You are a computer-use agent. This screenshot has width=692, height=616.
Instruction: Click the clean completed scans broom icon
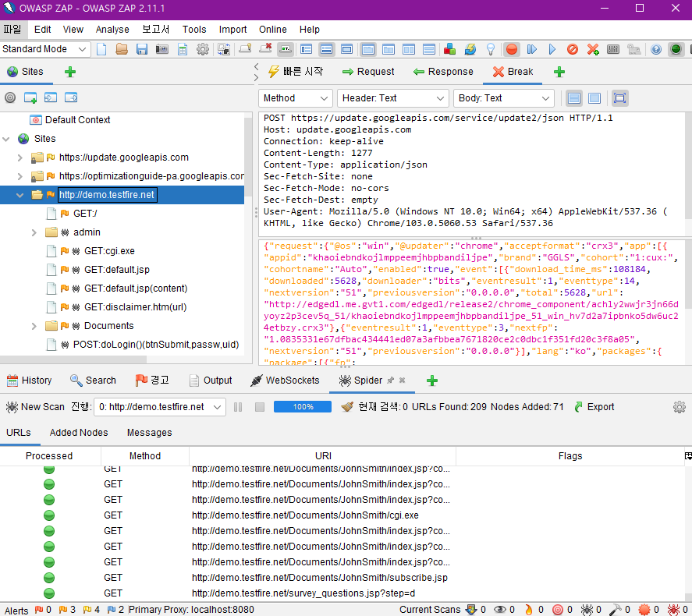347,407
